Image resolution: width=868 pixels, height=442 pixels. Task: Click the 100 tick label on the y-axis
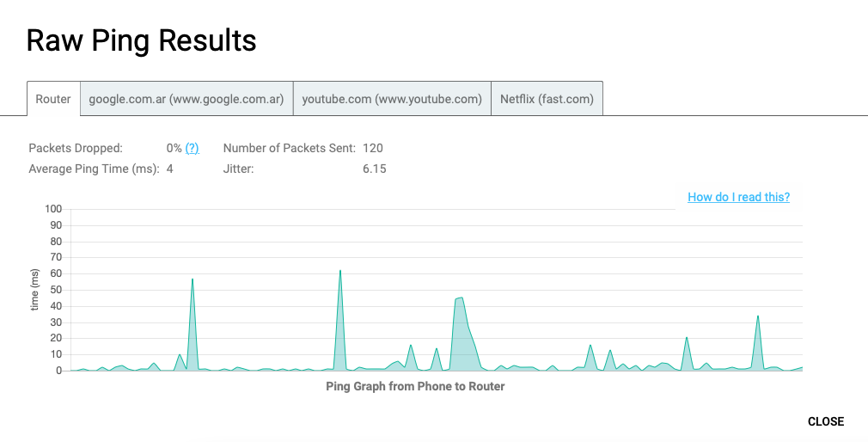pyautogui.click(x=53, y=209)
